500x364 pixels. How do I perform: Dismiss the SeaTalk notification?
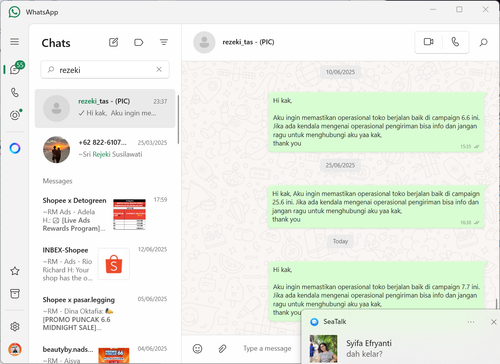494,322
